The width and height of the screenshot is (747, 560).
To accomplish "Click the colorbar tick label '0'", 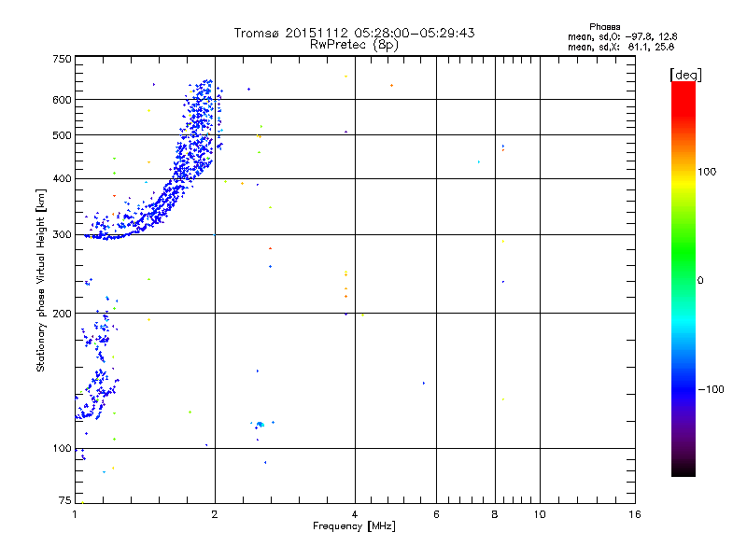I will click(x=700, y=280).
